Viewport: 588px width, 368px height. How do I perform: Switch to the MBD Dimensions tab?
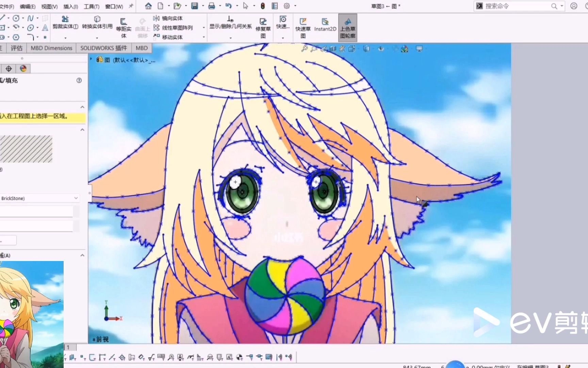tap(51, 48)
